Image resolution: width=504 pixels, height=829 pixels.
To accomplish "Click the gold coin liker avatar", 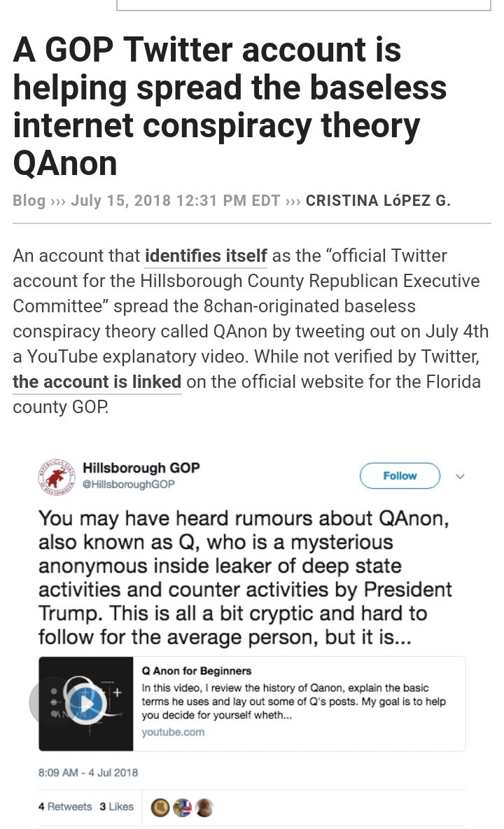I will click(160, 807).
